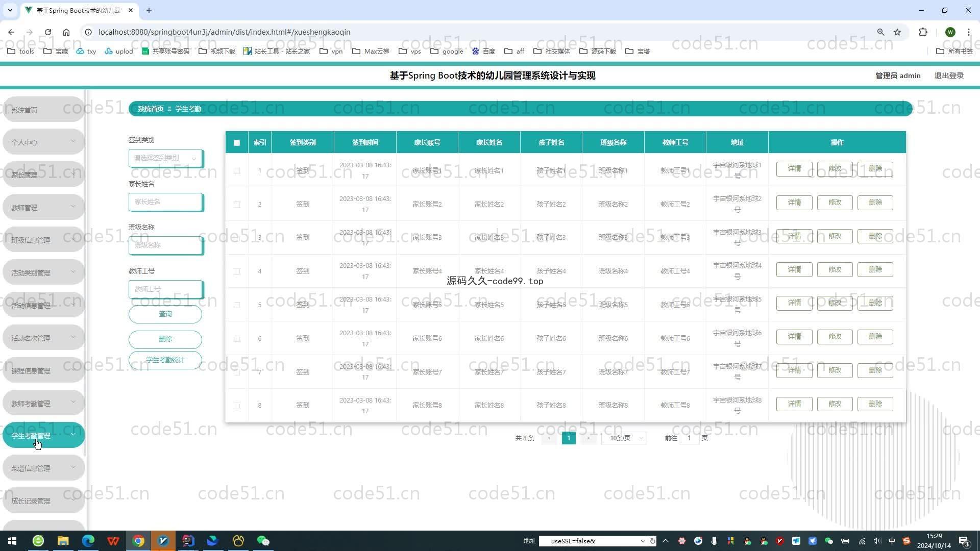
Task: Open 成长记录管理 sidebar item
Action: pos(43,501)
